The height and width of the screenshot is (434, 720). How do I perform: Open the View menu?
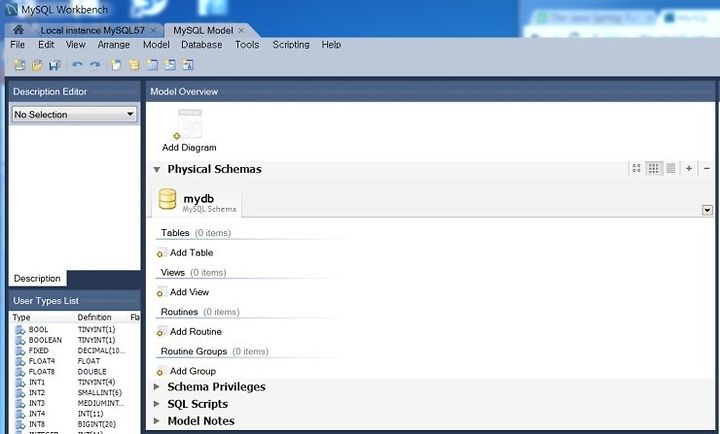tap(75, 45)
